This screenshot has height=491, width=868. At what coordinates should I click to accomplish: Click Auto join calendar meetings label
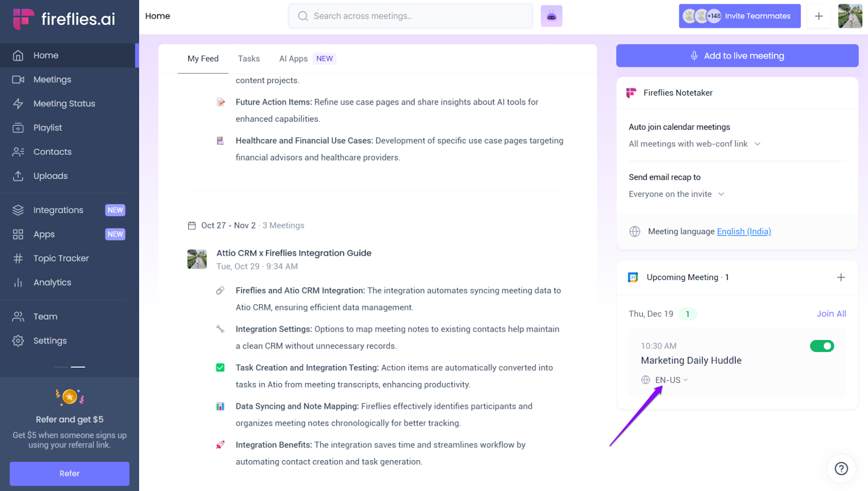(679, 127)
